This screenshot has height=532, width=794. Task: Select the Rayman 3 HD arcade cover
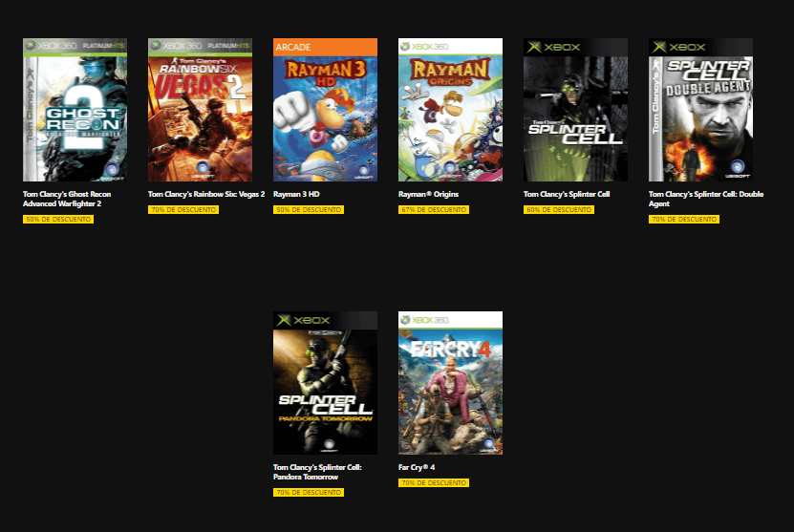coord(325,110)
